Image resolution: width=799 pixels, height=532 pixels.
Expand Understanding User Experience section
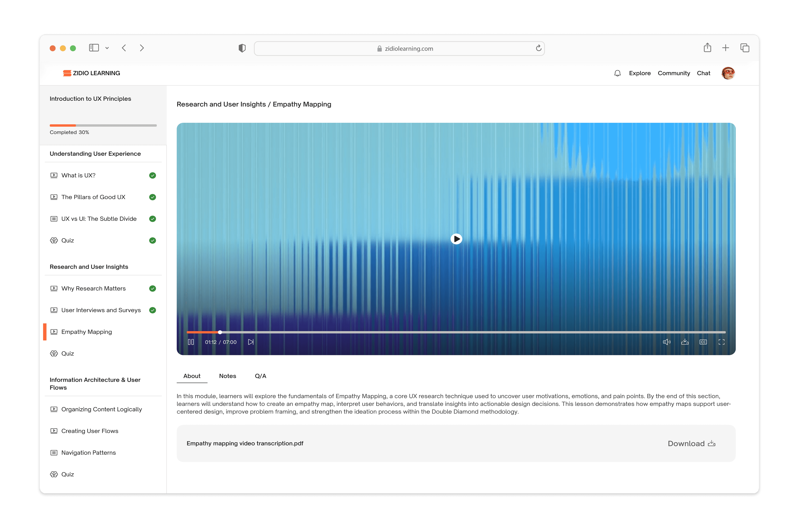pos(95,154)
